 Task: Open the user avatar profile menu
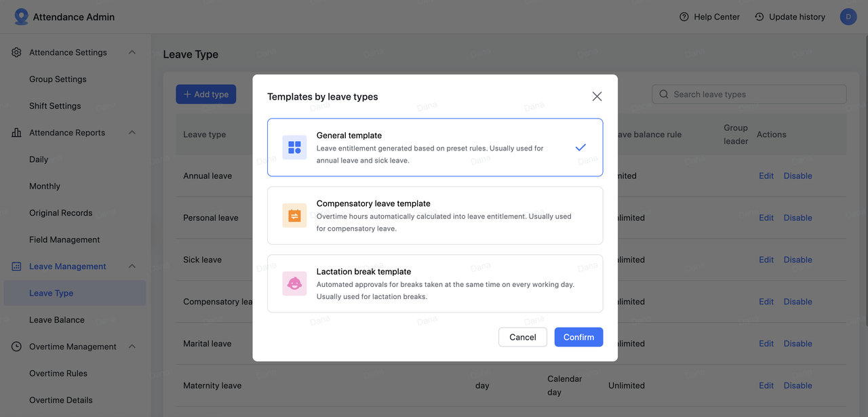coord(848,17)
